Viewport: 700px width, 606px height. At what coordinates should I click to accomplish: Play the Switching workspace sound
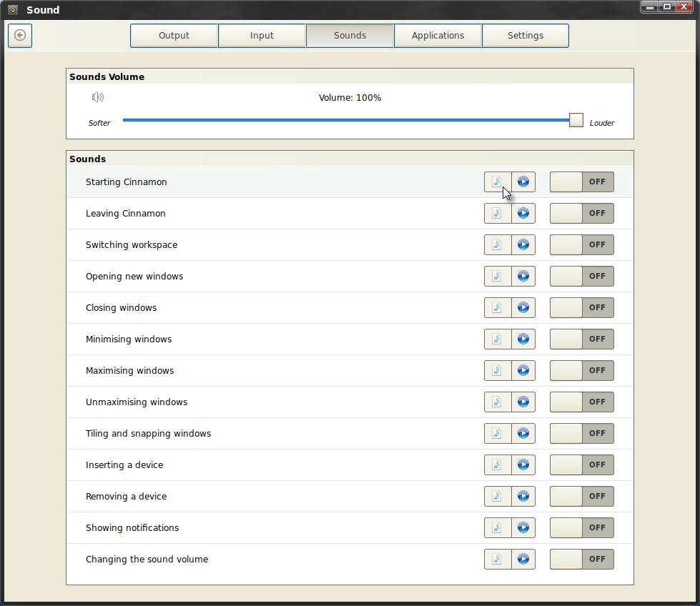(x=523, y=244)
